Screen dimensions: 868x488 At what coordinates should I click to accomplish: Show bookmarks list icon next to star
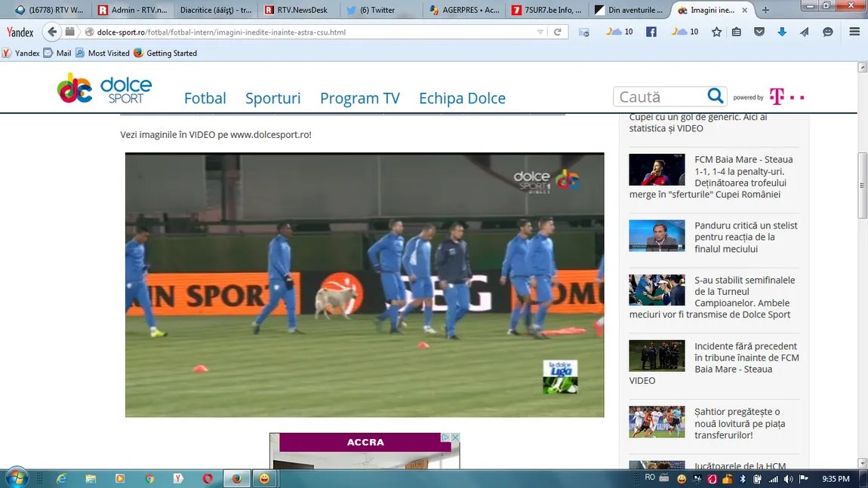coord(736,32)
